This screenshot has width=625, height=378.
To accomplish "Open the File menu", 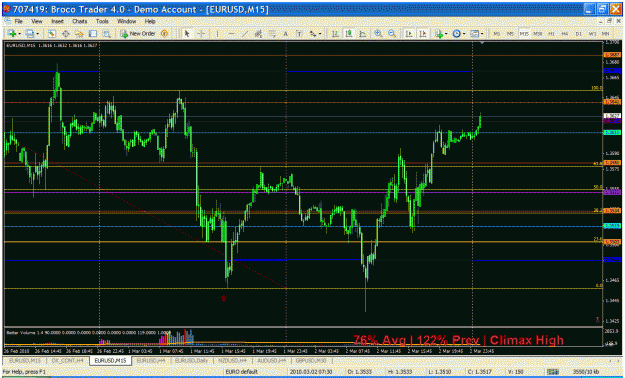I will [x=18, y=21].
